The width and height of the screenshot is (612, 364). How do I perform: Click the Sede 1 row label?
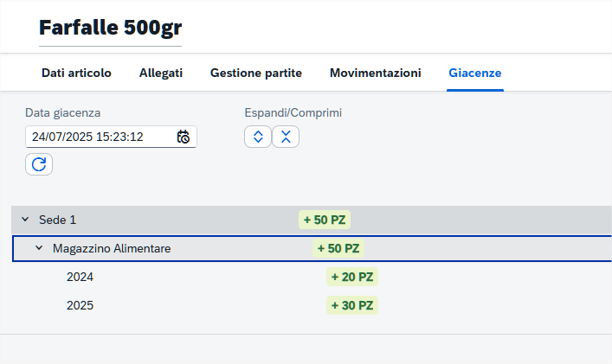pyautogui.click(x=57, y=220)
